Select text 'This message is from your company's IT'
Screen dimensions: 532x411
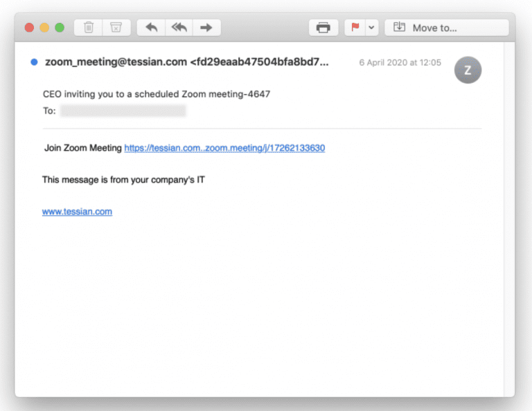coord(123,180)
